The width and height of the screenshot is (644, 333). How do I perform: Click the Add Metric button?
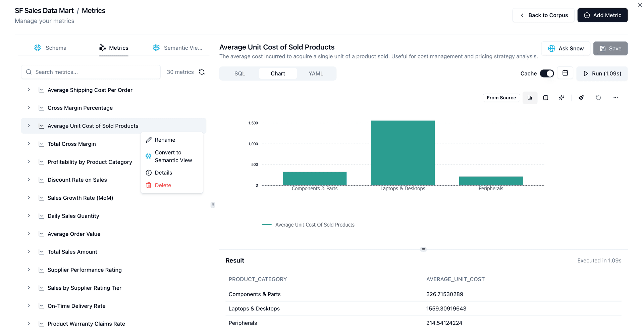click(x=602, y=15)
